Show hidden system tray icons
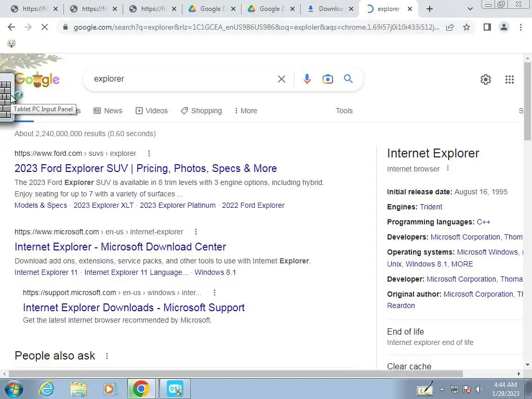 (x=442, y=390)
